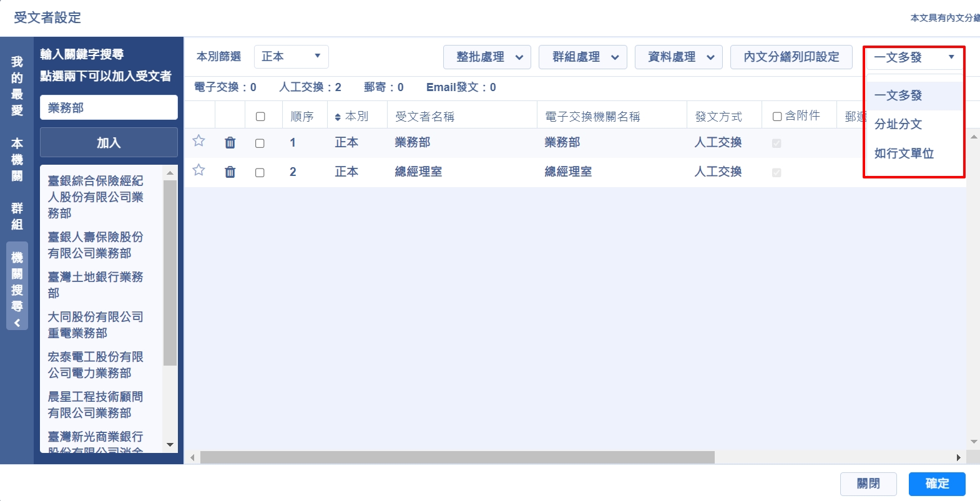Choose 如行文單位 option in dropdown list
Viewport: 980px width, 501px height.
(x=904, y=153)
